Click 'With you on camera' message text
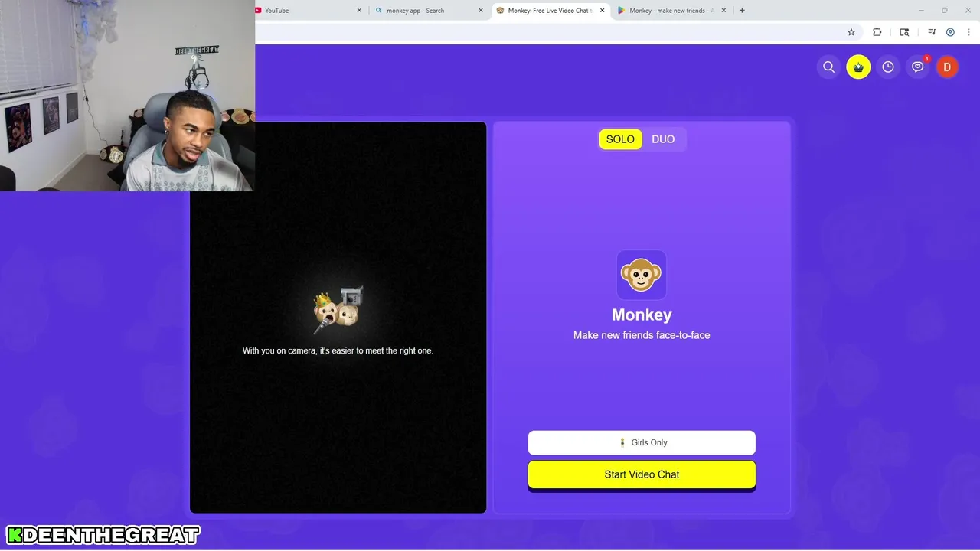The height and width of the screenshot is (551, 980). point(338,350)
